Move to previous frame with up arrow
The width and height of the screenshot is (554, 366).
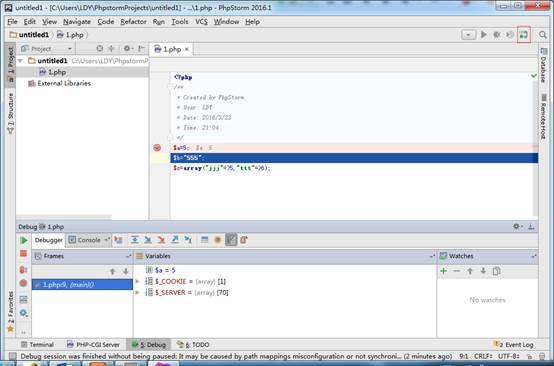click(112, 271)
